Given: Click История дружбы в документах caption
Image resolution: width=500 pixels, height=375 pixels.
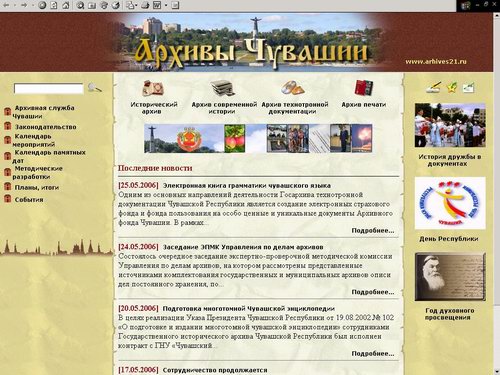Looking at the screenshot, I should pyautogui.click(x=449, y=160).
